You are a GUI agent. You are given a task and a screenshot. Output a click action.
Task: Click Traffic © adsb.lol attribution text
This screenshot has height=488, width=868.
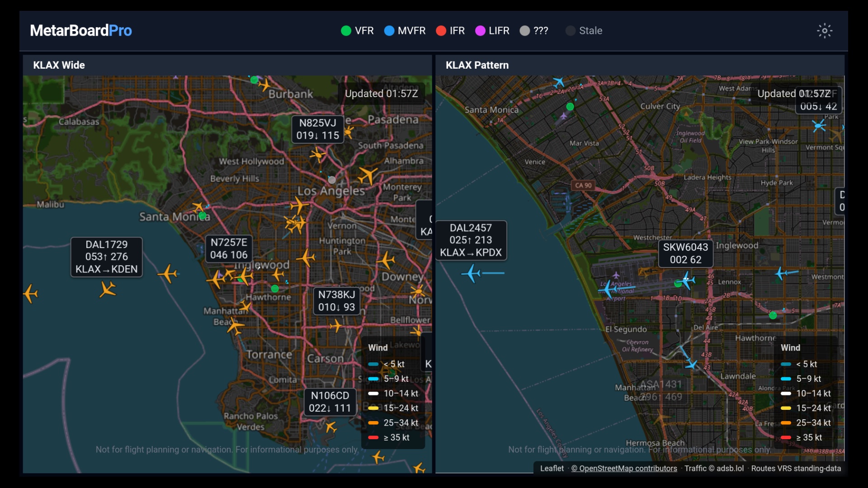pos(714,469)
